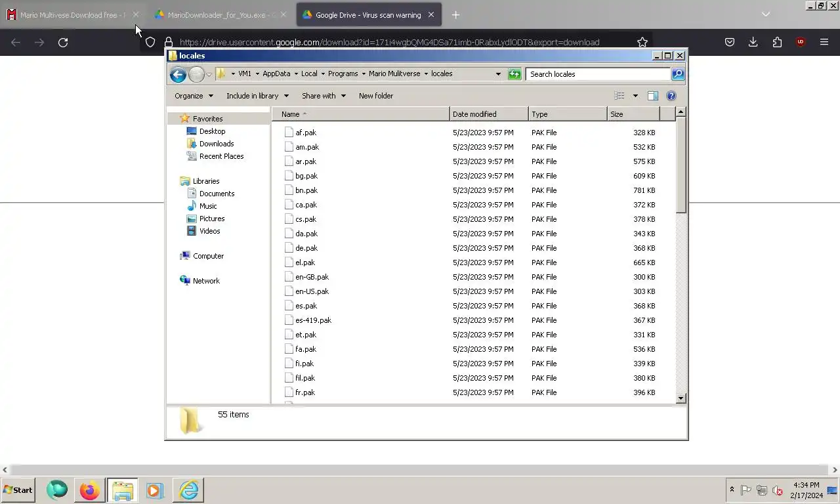Image resolution: width=840 pixels, height=504 pixels.
Task: Open Explorer help question mark icon
Action: 671,96
